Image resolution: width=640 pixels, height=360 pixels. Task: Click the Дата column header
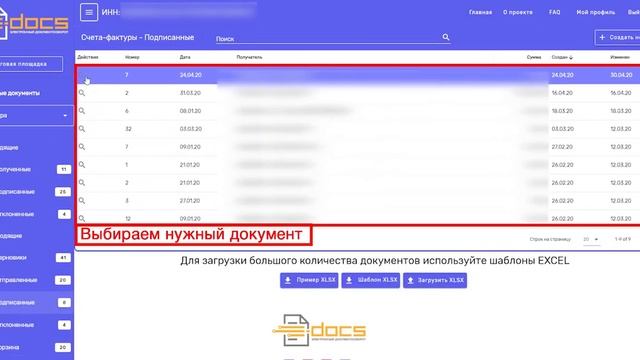pos(185,57)
